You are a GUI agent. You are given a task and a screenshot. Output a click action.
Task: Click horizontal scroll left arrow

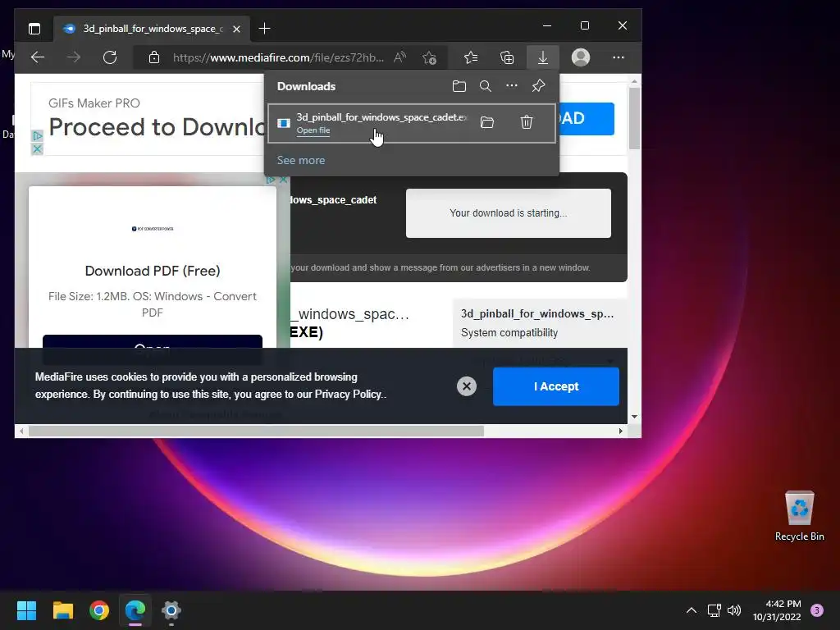coord(21,431)
